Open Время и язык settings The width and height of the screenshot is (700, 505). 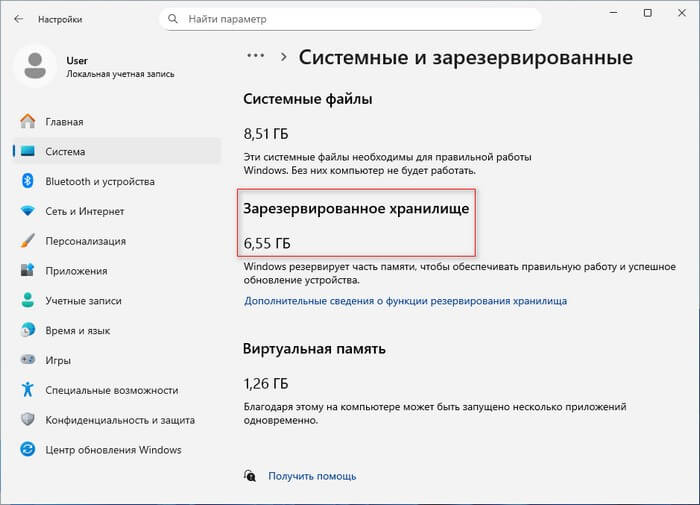point(79,331)
